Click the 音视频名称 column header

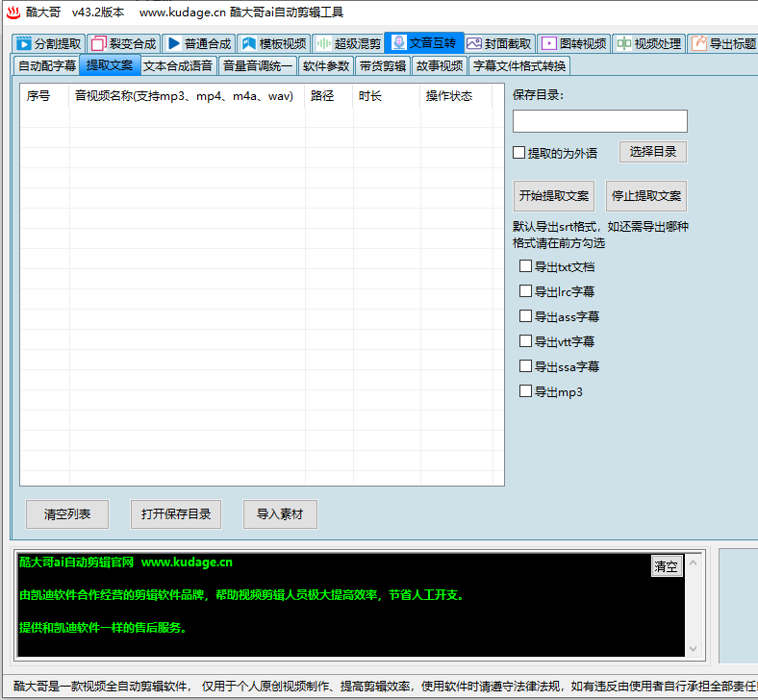coord(187,96)
